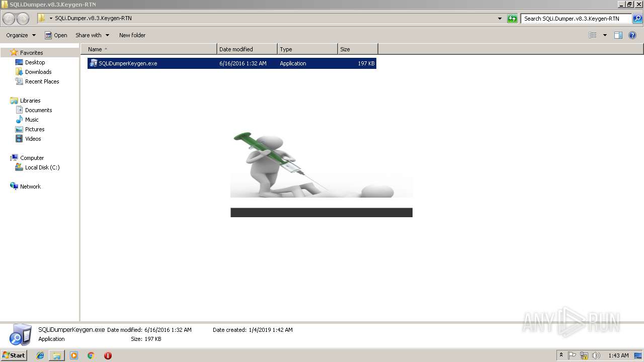Launch Internet Explorer from the taskbar
Image resolution: width=644 pixels, height=362 pixels.
coord(40,355)
